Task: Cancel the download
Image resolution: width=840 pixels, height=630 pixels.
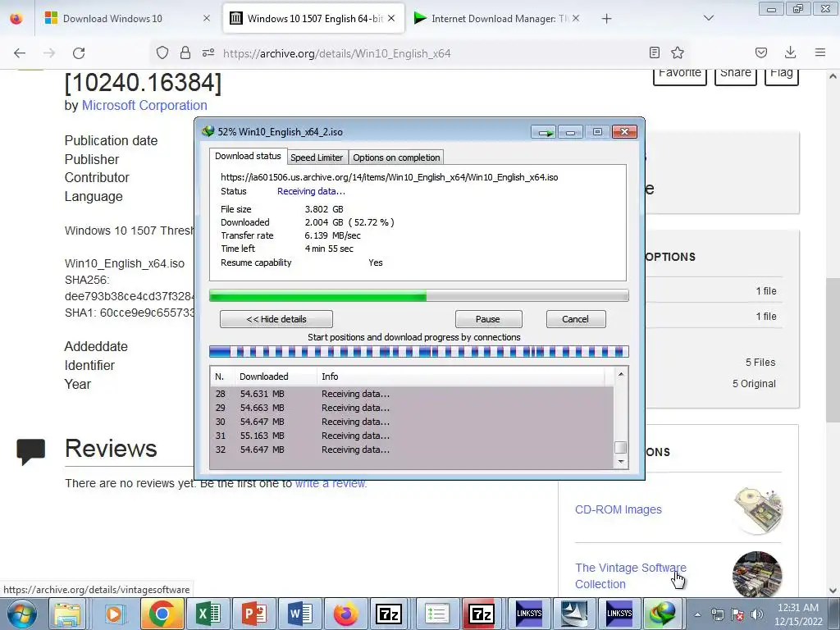Action: 576,319
